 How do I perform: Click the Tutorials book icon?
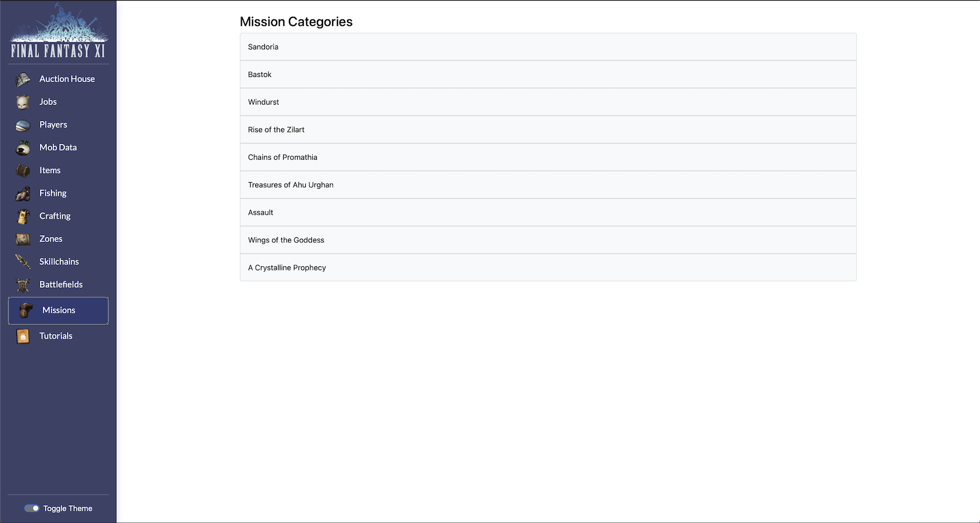[x=23, y=336]
